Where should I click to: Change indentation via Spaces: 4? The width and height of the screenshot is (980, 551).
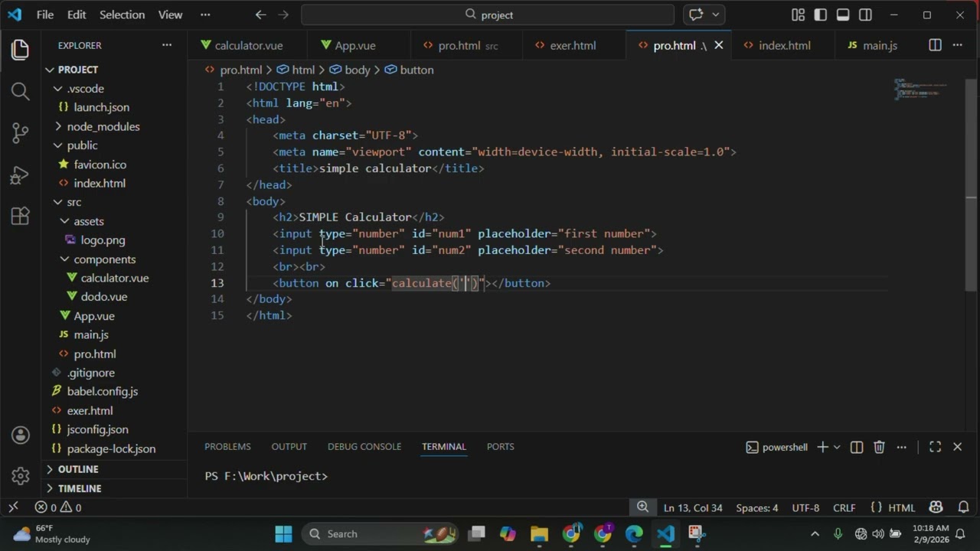756,507
